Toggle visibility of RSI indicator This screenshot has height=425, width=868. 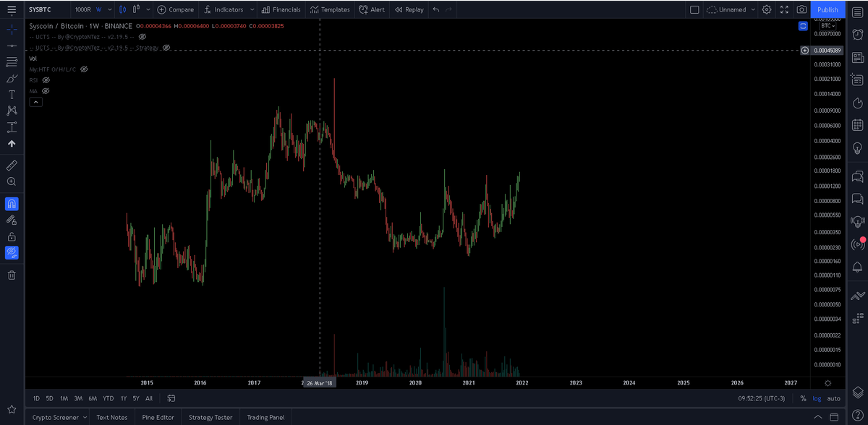coord(46,80)
